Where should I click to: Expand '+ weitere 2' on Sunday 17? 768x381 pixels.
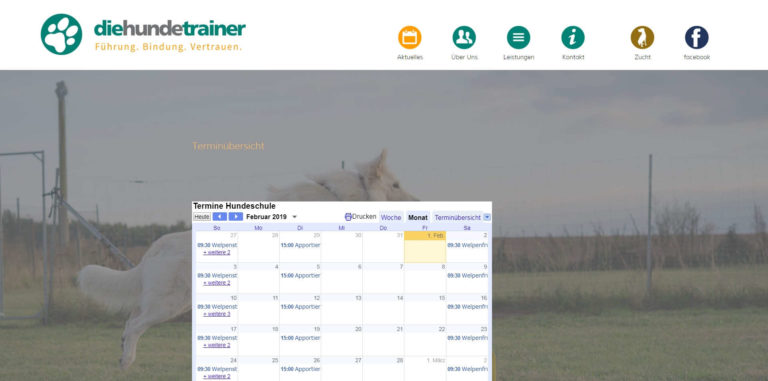tap(216, 345)
